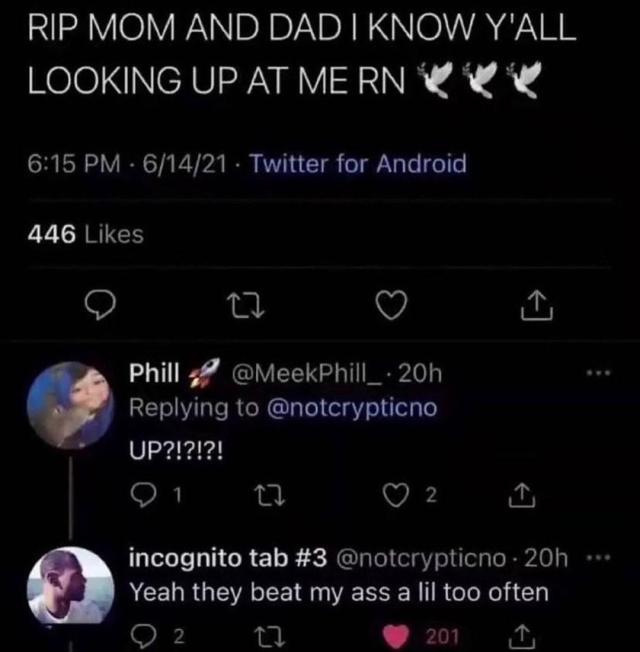View the 446 Likes list
This screenshot has height=652, width=640.
click(x=84, y=235)
